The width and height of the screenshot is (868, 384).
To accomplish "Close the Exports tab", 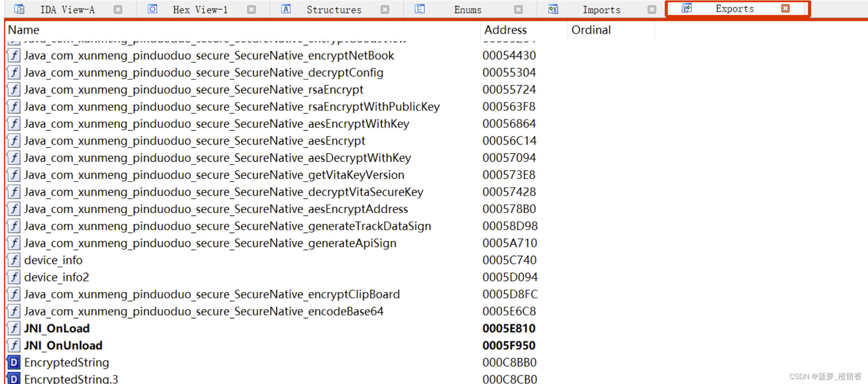I will coord(786,8).
